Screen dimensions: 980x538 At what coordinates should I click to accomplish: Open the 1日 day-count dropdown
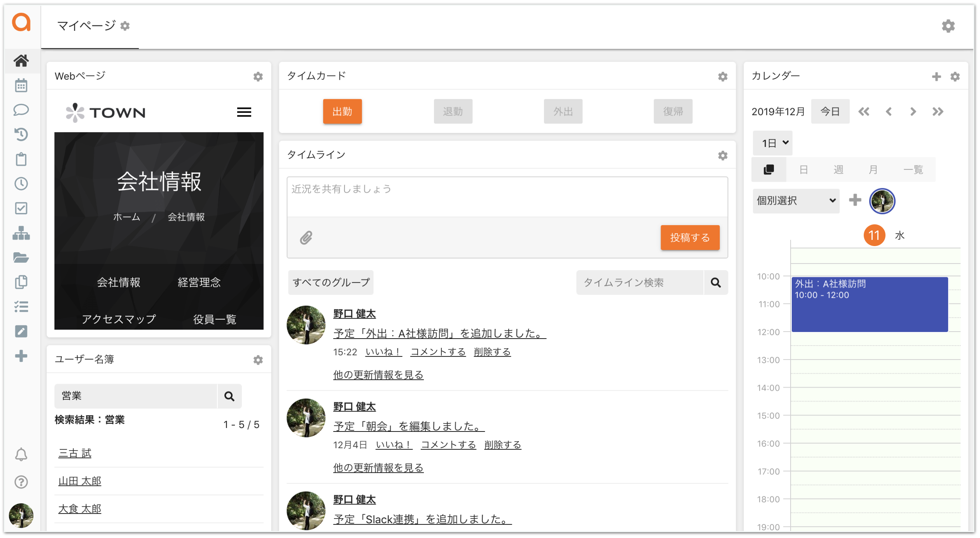[x=772, y=143]
